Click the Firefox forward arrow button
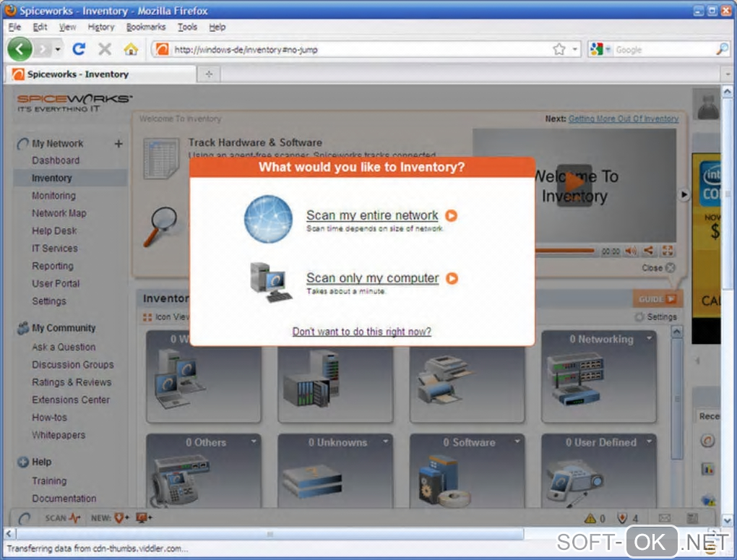Screen dimensions: 737x560 [x=43, y=49]
